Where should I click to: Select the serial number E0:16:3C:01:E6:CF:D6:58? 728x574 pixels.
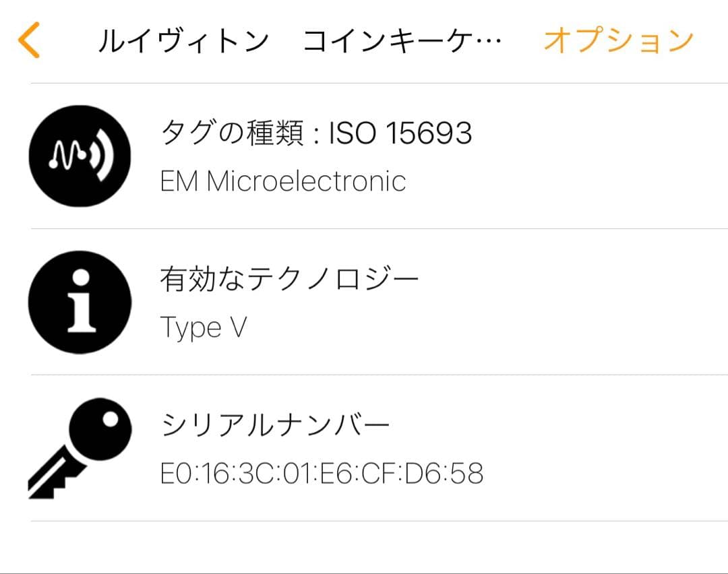322,474
